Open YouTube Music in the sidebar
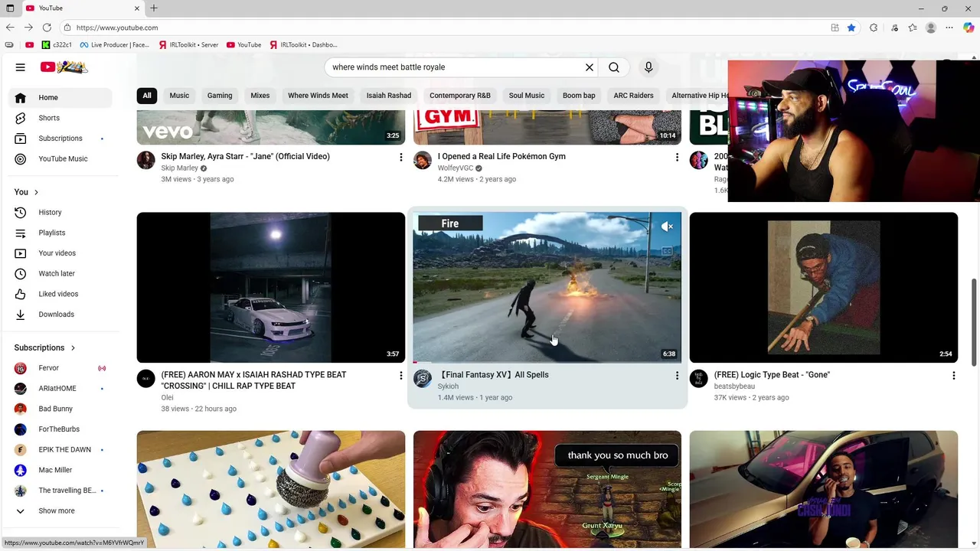980x551 pixels. pos(60,158)
